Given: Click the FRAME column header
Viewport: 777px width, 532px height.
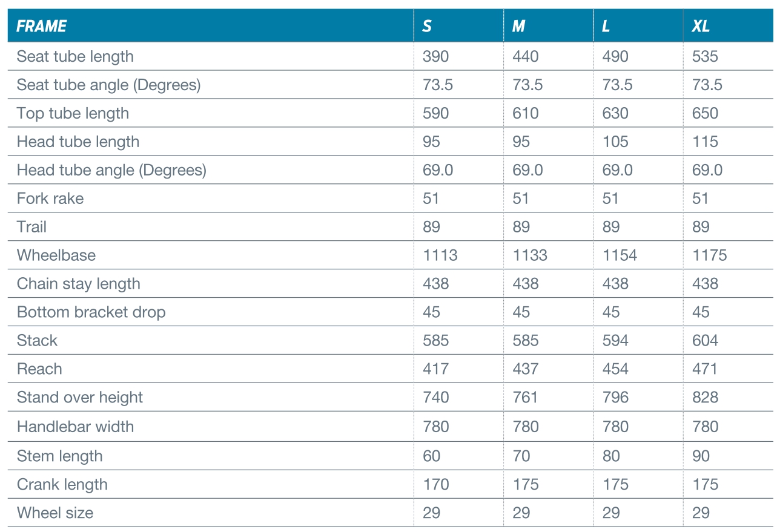Looking at the screenshot, I should (x=42, y=27).
